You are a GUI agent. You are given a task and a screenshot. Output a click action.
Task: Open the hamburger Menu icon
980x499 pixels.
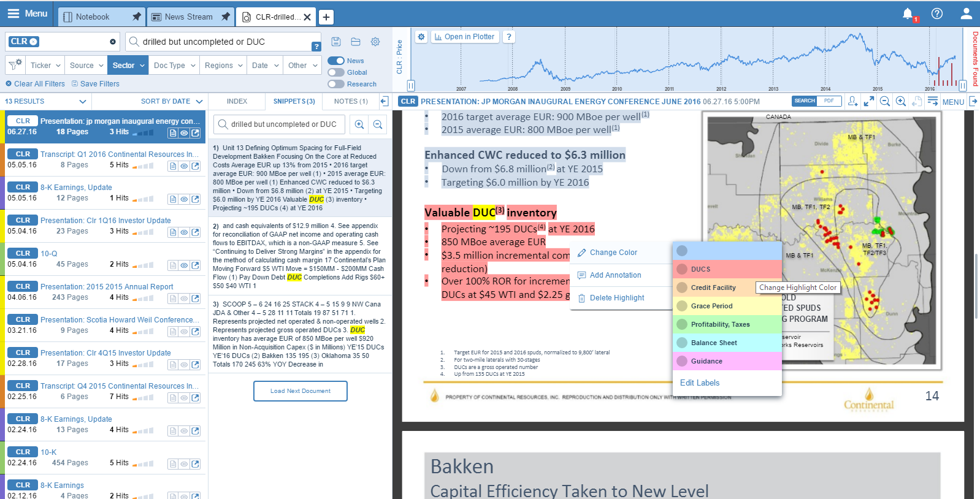13,13
